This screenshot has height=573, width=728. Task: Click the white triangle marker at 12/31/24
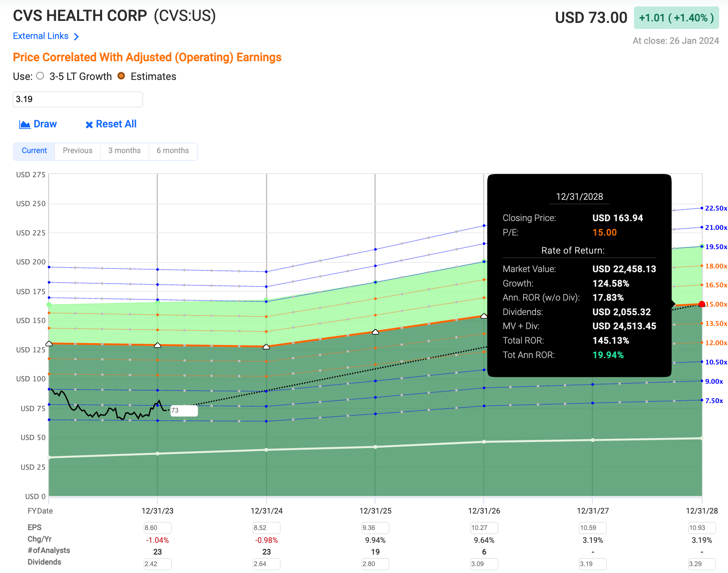click(x=266, y=346)
